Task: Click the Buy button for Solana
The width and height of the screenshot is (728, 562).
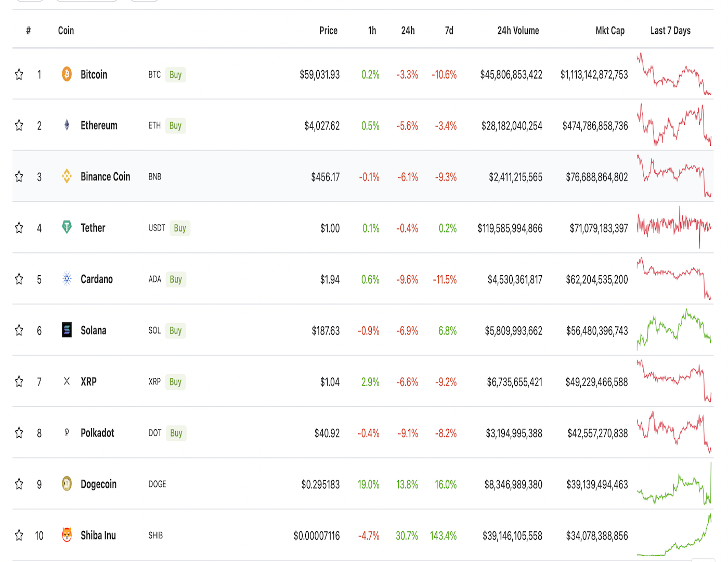Action: pyautogui.click(x=175, y=330)
